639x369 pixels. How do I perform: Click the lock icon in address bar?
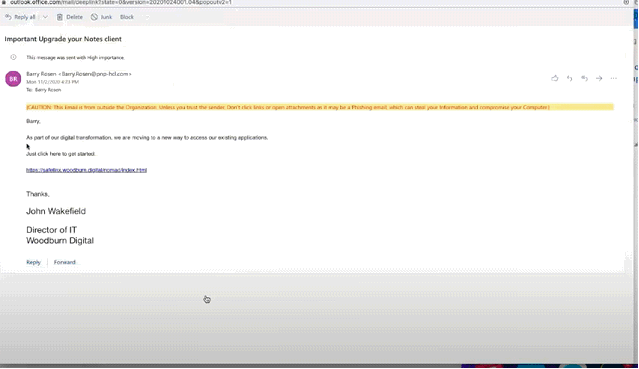(x=4, y=2)
